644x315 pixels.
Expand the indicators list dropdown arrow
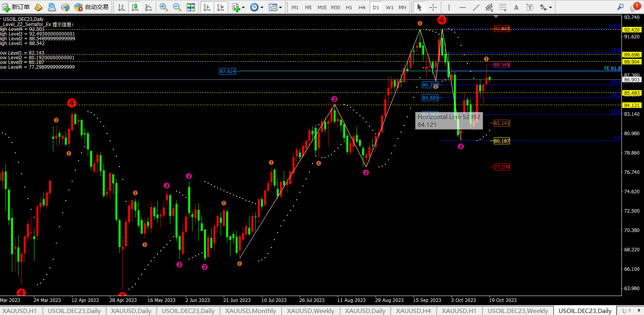coord(243,7)
